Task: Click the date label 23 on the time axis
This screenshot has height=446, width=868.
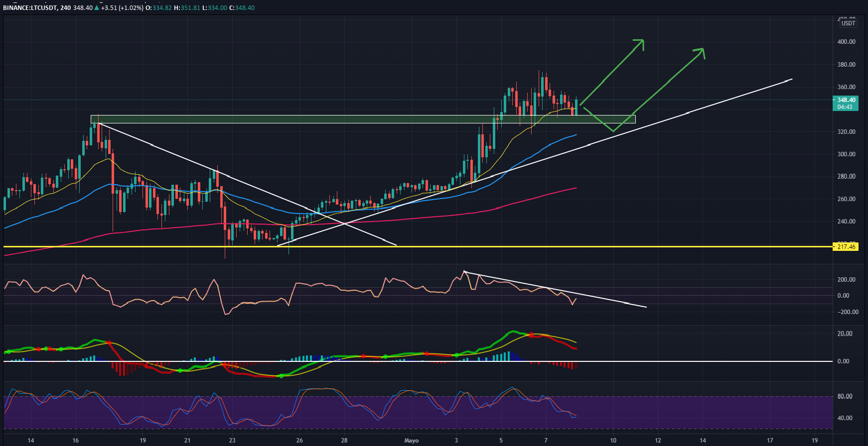Action: tap(232, 441)
